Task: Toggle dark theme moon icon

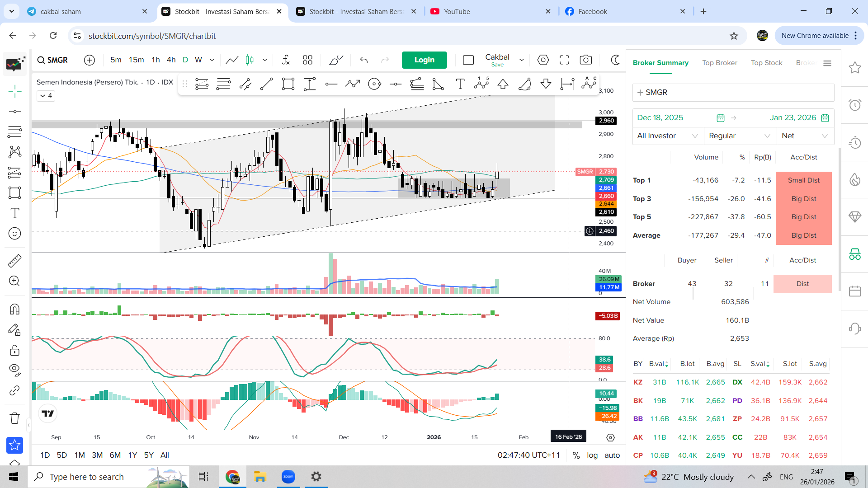Action: (615, 60)
